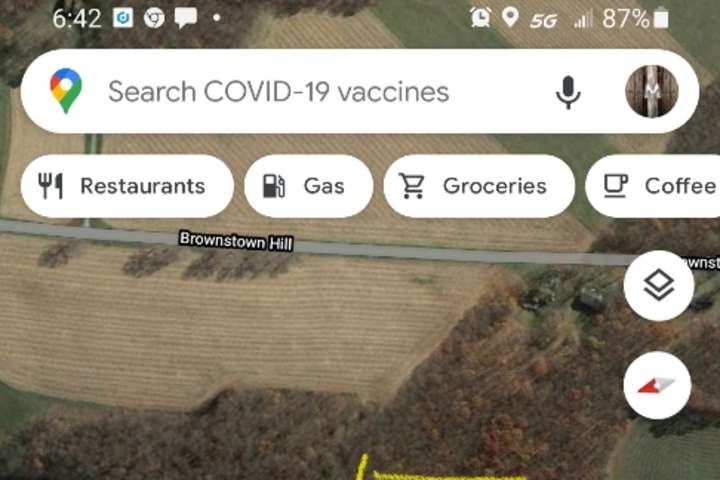Viewport: 720px width, 480px height.
Task: Open the map layers button
Action: point(658,285)
